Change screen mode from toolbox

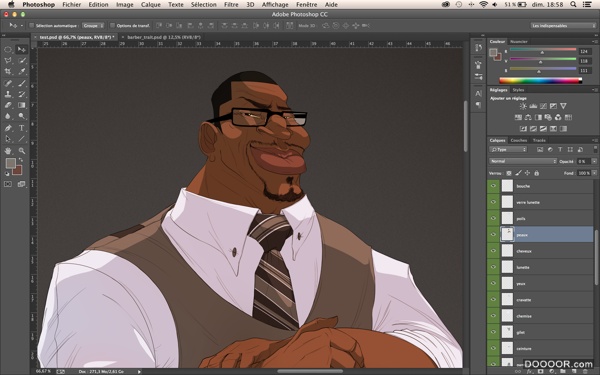[21, 184]
